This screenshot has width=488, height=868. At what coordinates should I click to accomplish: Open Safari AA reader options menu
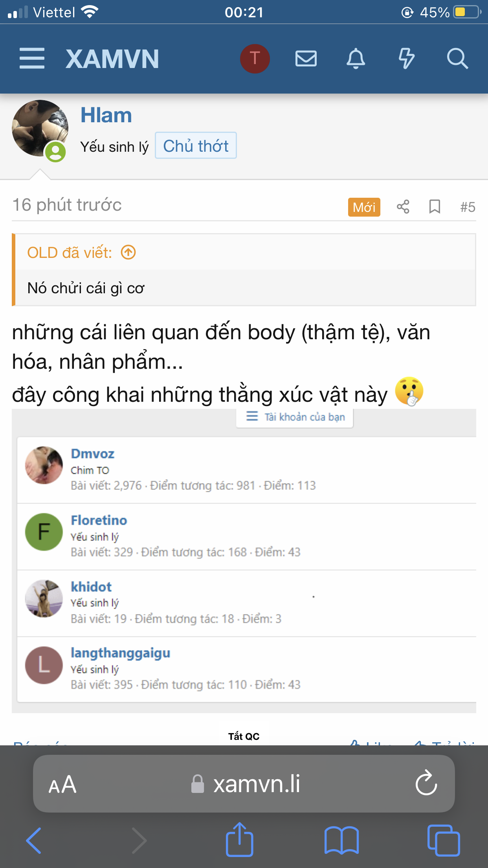62,784
